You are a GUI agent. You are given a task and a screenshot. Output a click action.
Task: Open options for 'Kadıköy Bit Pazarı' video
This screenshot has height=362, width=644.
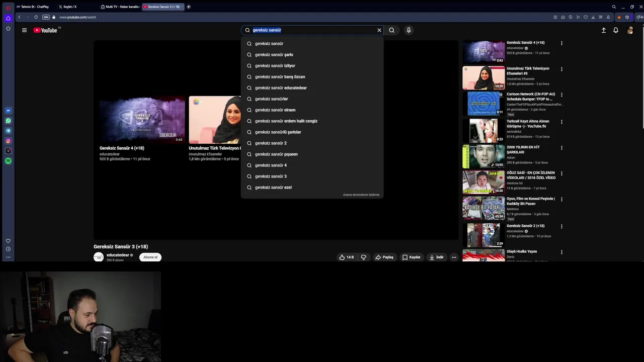point(561,199)
